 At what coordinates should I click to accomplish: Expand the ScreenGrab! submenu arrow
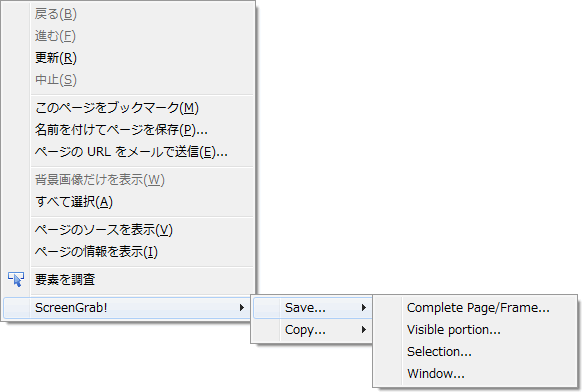pyautogui.click(x=242, y=307)
